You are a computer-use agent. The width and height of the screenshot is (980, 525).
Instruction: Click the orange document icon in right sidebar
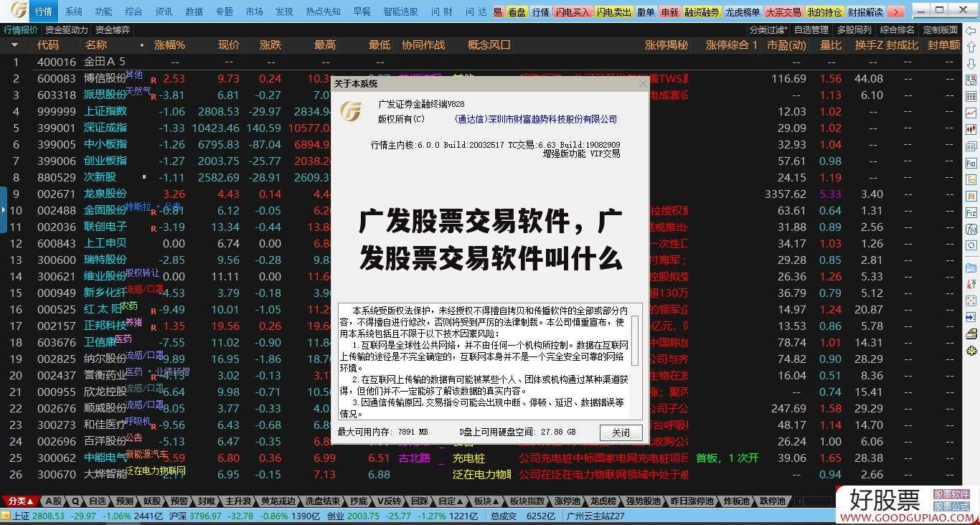click(971, 196)
